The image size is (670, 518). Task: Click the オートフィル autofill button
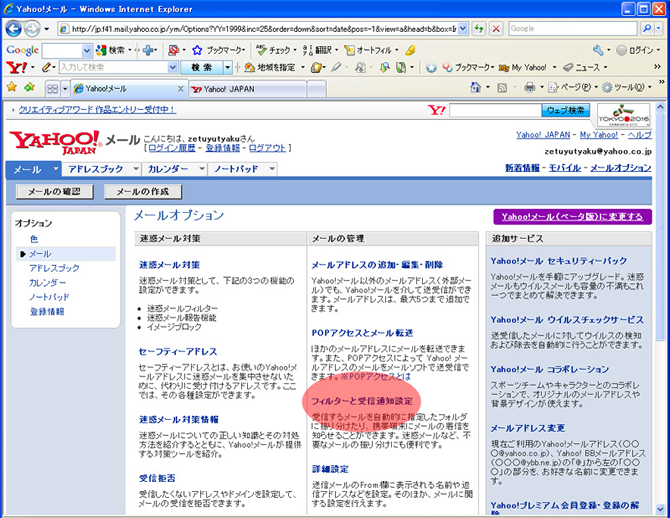point(368,50)
